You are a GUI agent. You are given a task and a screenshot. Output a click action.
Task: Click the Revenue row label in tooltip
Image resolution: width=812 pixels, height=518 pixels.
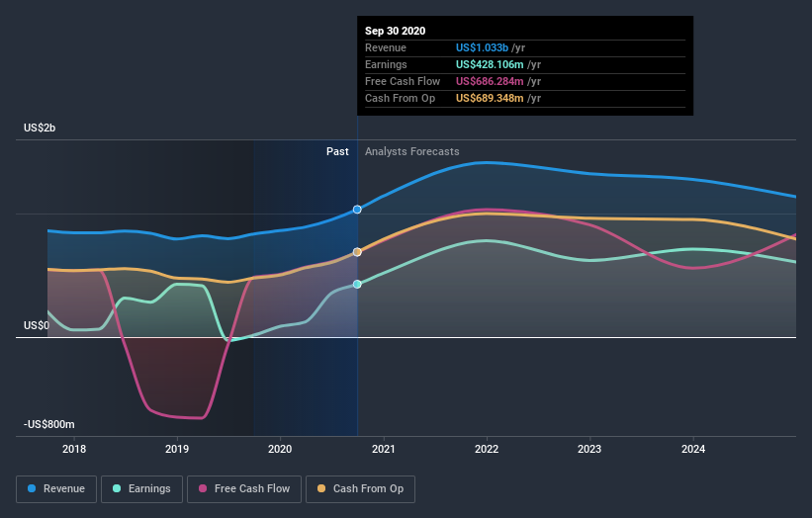coord(386,47)
